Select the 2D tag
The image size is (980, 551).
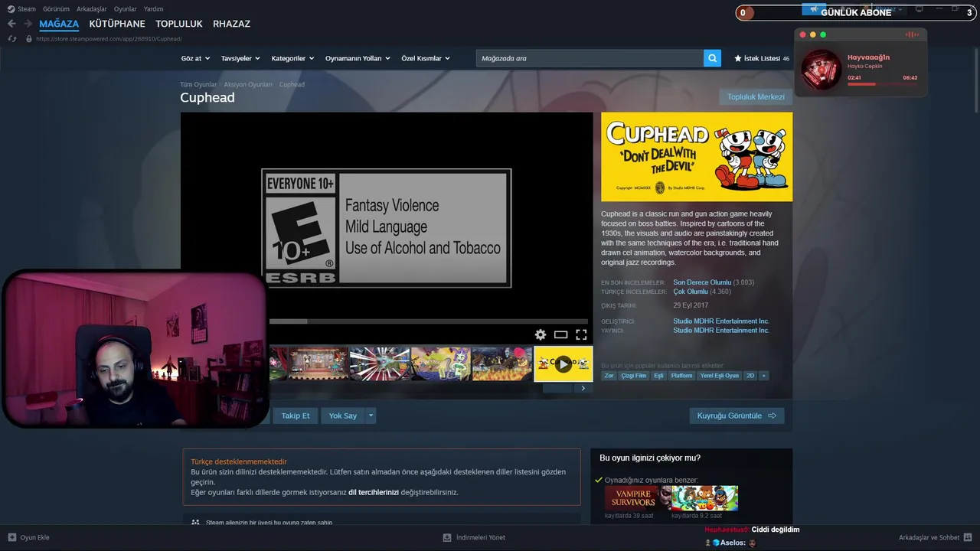750,376
